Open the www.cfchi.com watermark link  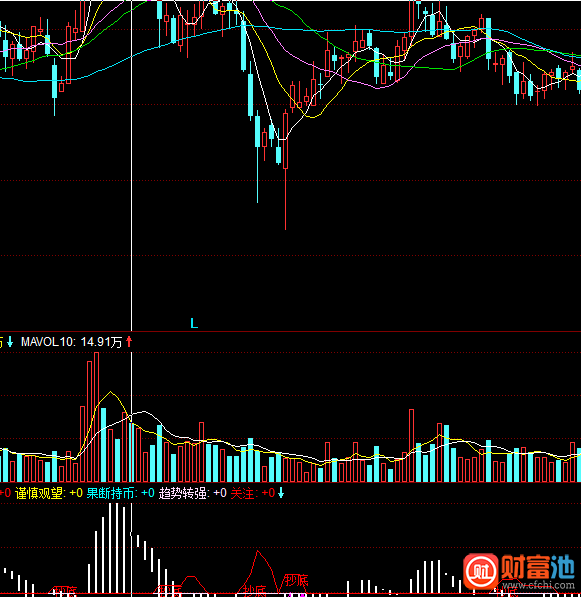pyautogui.click(x=538, y=585)
